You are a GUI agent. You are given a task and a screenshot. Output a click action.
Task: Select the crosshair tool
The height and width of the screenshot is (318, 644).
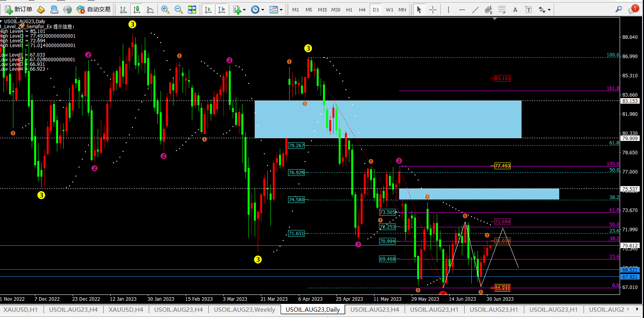pos(432,9)
